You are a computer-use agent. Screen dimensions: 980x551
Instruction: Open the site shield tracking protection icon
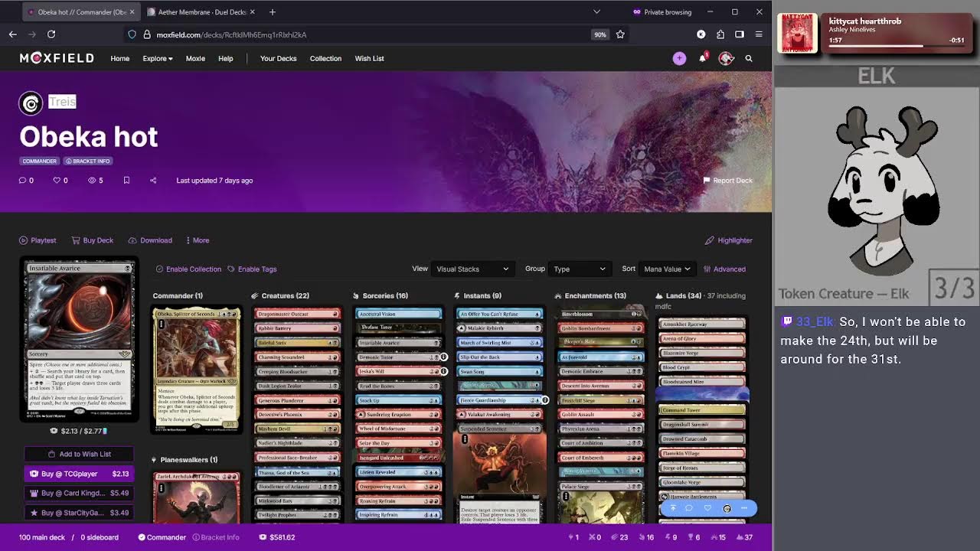(132, 34)
